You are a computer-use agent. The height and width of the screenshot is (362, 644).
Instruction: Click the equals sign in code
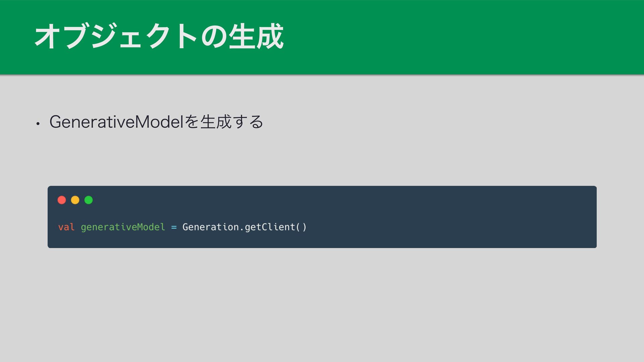(174, 227)
